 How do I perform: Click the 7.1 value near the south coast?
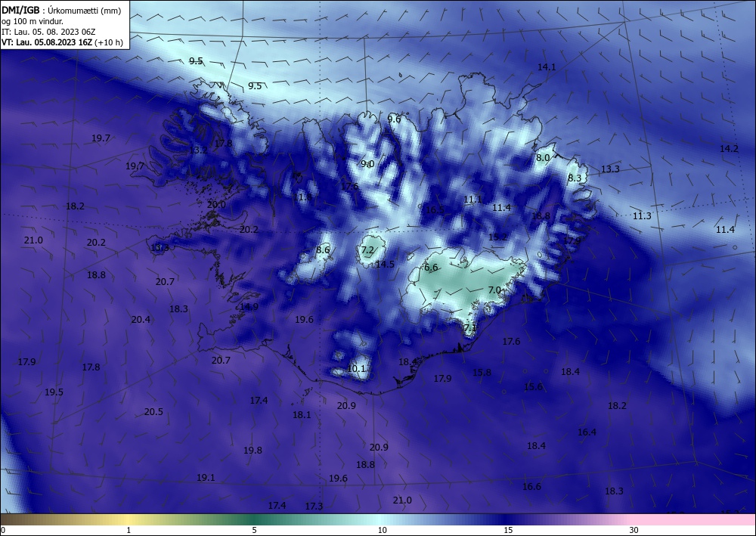tap(470, 328)
